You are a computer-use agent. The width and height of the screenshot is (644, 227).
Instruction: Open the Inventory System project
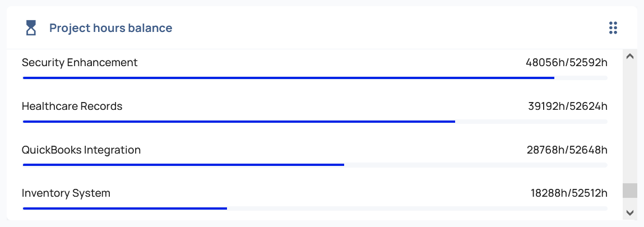tap(66, 193)
